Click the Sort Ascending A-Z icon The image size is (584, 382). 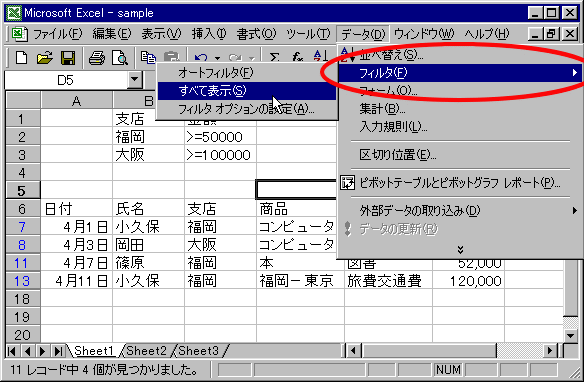point(321,56)
